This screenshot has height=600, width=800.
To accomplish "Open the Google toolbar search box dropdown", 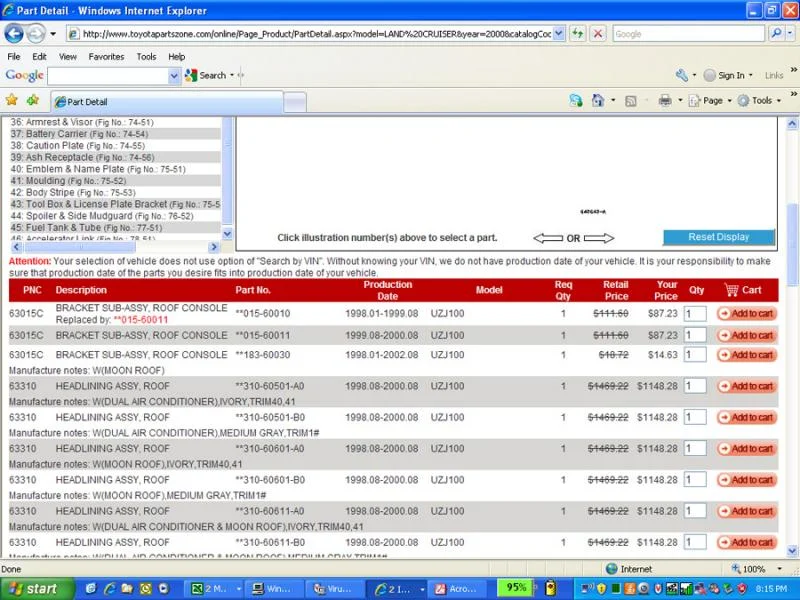I will [x=173, y=76].
